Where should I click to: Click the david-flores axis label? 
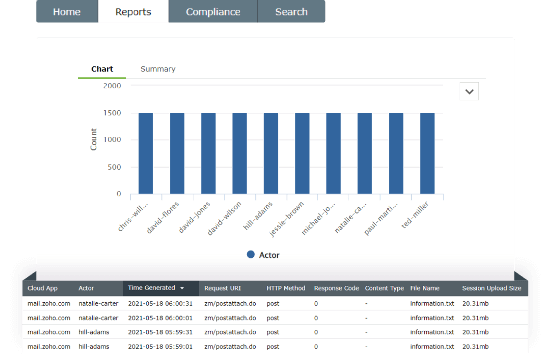click(x=163, y=217)
